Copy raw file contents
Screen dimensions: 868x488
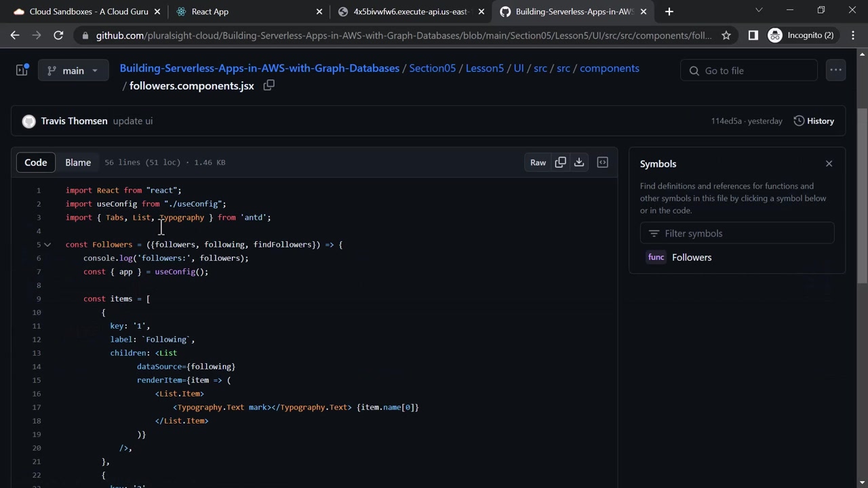(560, 163)
